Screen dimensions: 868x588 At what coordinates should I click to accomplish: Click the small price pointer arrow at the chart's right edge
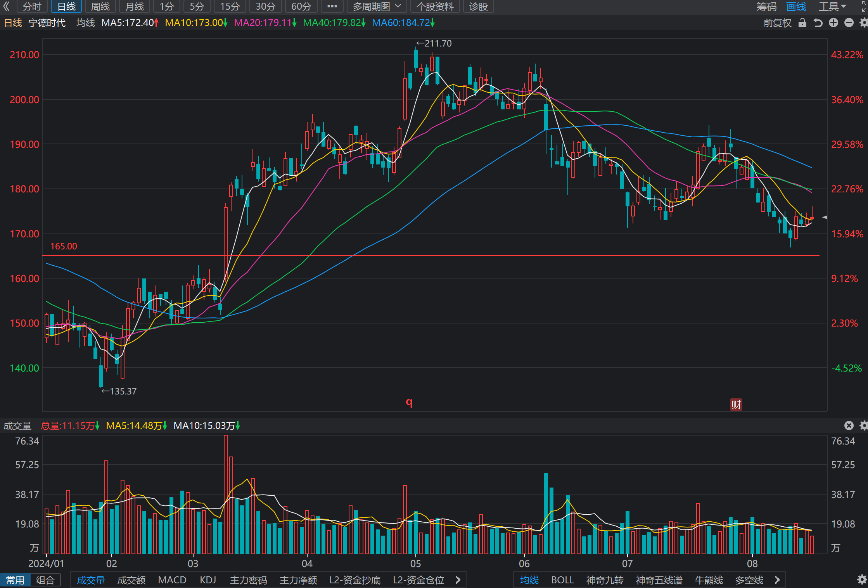click(825, 217)
